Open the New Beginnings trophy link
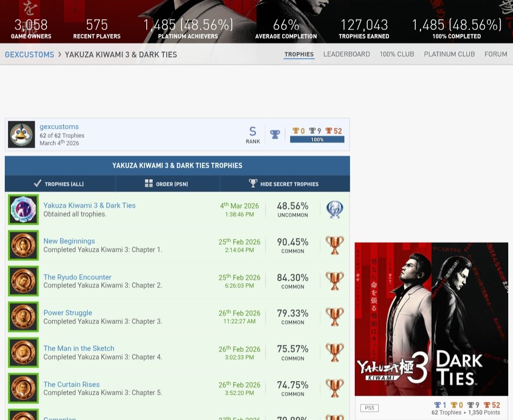 (x=69, y=241)
